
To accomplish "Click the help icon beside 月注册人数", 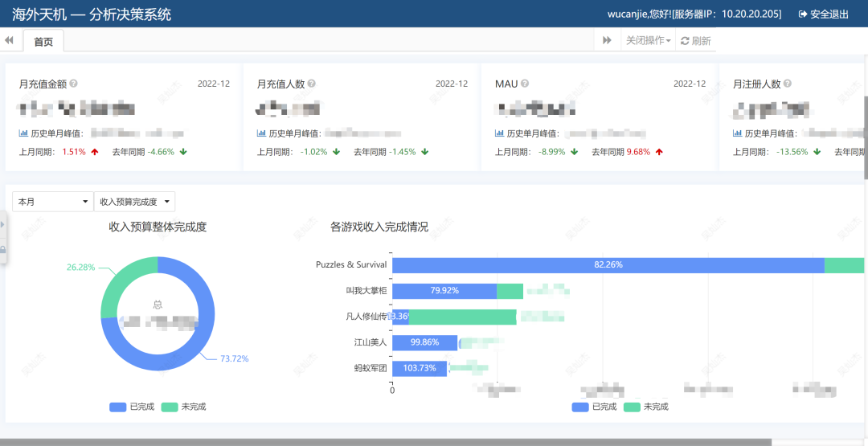I will (x=788, y=84).
